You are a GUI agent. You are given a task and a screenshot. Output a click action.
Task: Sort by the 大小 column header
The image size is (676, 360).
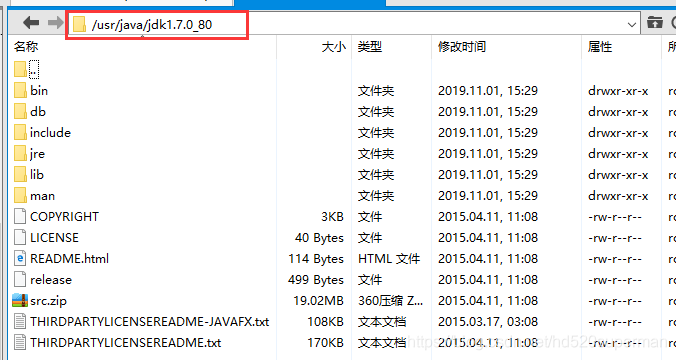333,46
